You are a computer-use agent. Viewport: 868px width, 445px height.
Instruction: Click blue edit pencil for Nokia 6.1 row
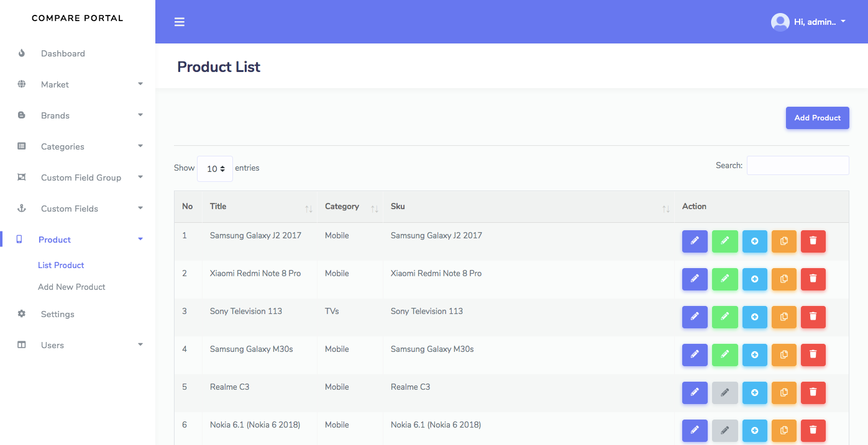coord(695,431)
